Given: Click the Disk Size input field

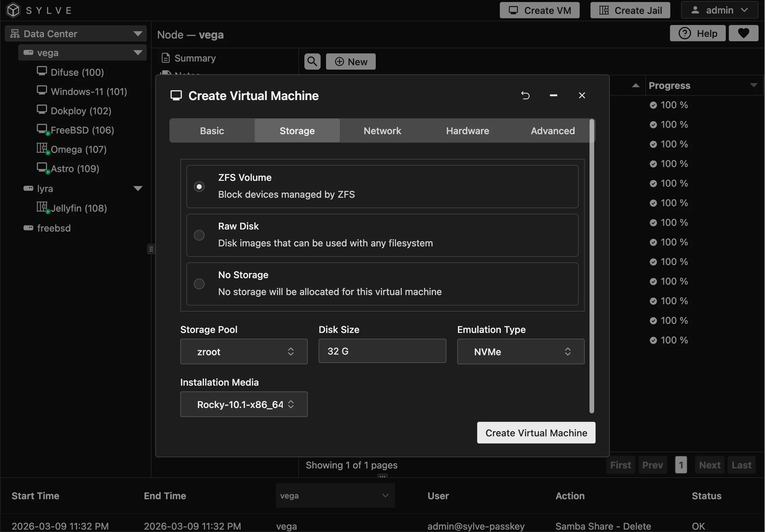Looking at the screenshot, I should pos(382,351).
